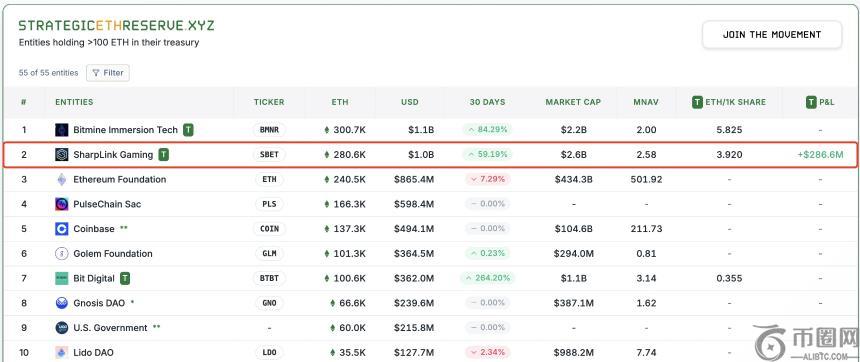
Task: Click the 7.29% 30-day change badge
Action: 488,179
